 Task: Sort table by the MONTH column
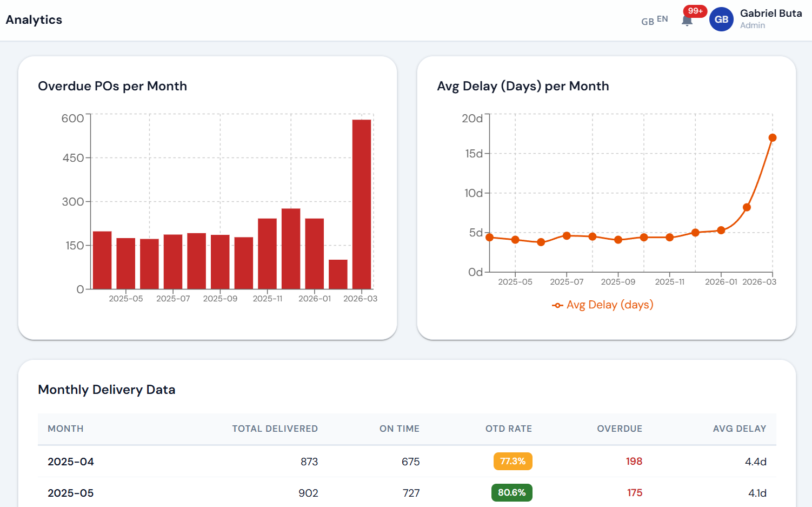point(65,429)
